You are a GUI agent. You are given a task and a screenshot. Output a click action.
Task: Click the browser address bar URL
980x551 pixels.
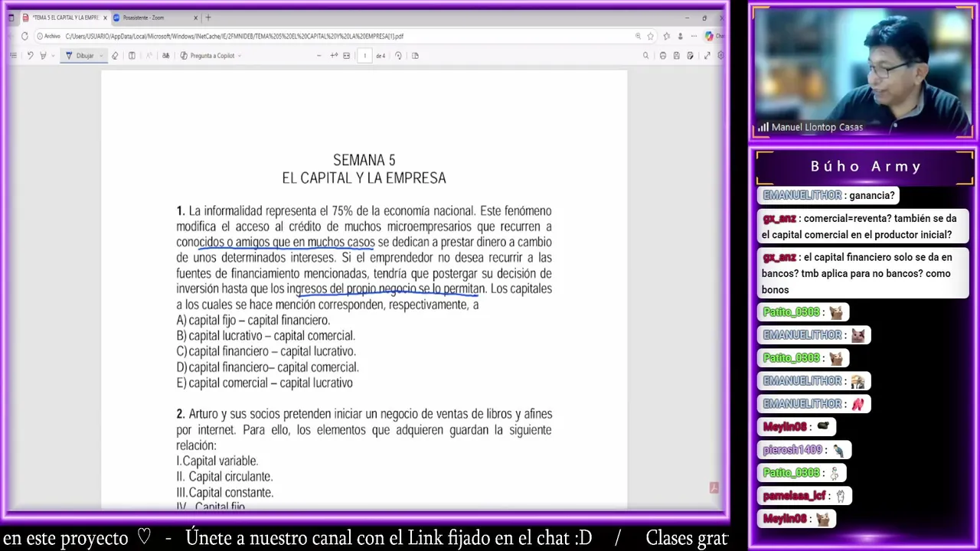234,36
